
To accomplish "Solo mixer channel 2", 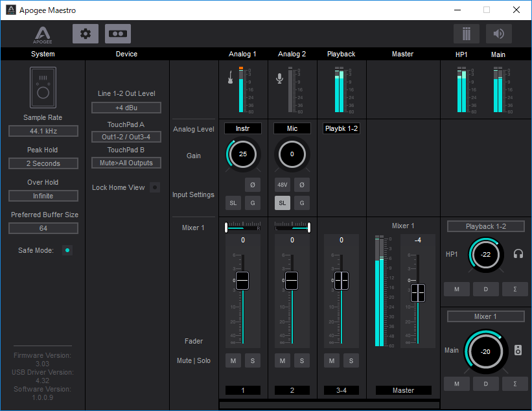I will [x=302, y=361].
